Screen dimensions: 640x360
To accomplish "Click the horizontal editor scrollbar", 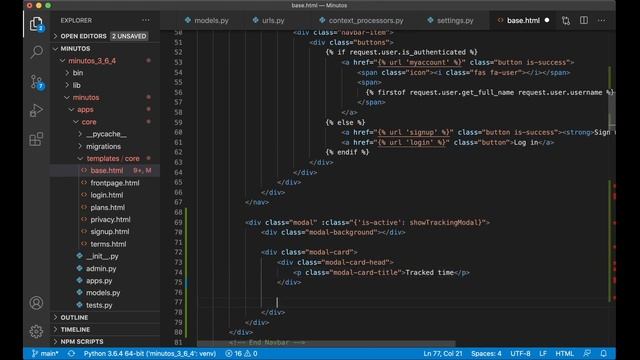I will click(x=326, y=344).
